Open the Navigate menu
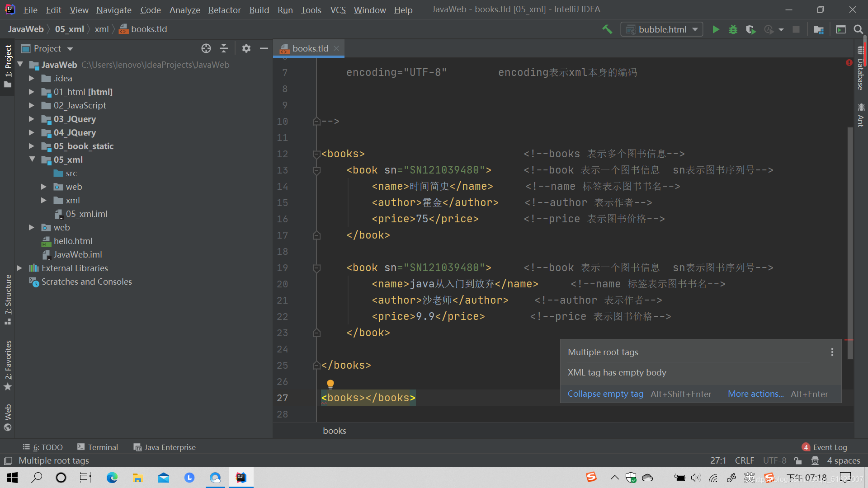Viewport: 868px width, 488px height. 113,9
